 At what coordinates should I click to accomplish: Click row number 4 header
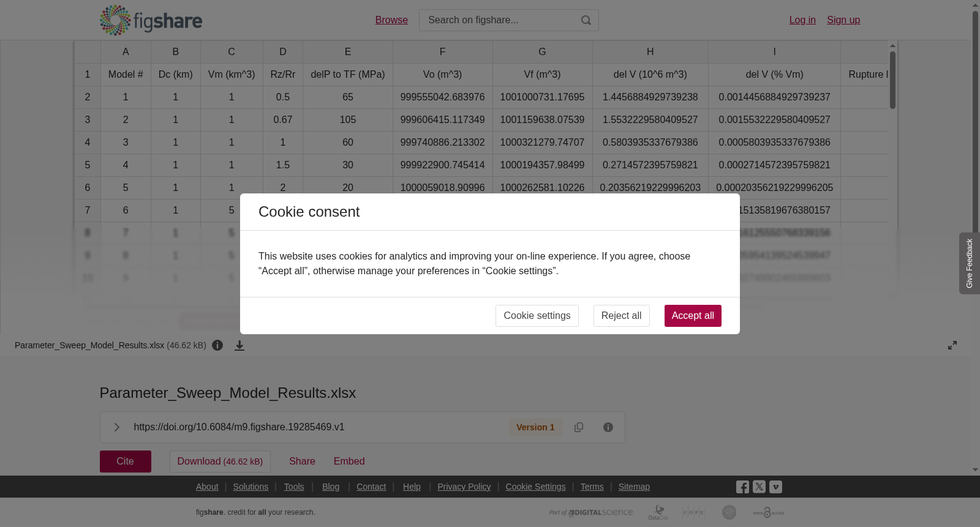tap(88, 143)
